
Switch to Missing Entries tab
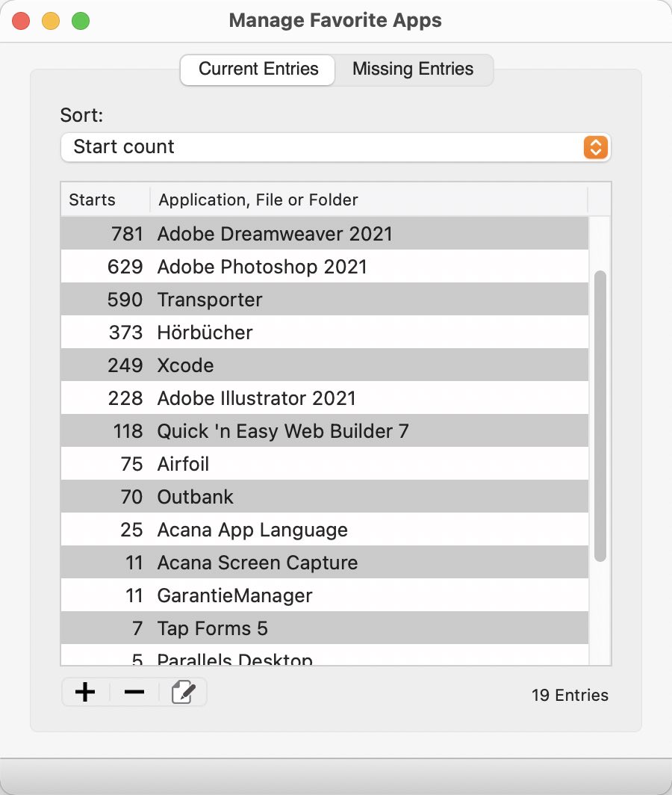pyautogui.click(x=413, y=69)
